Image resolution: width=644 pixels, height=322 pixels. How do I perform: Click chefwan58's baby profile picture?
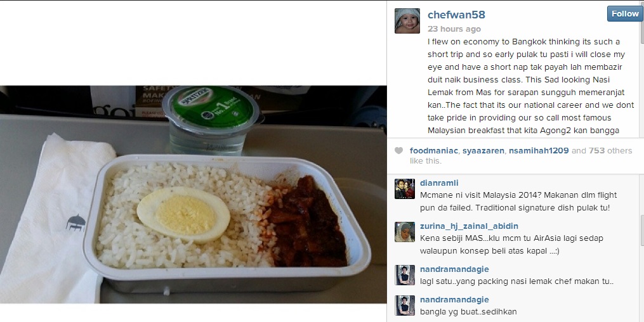tap(407, 20)
